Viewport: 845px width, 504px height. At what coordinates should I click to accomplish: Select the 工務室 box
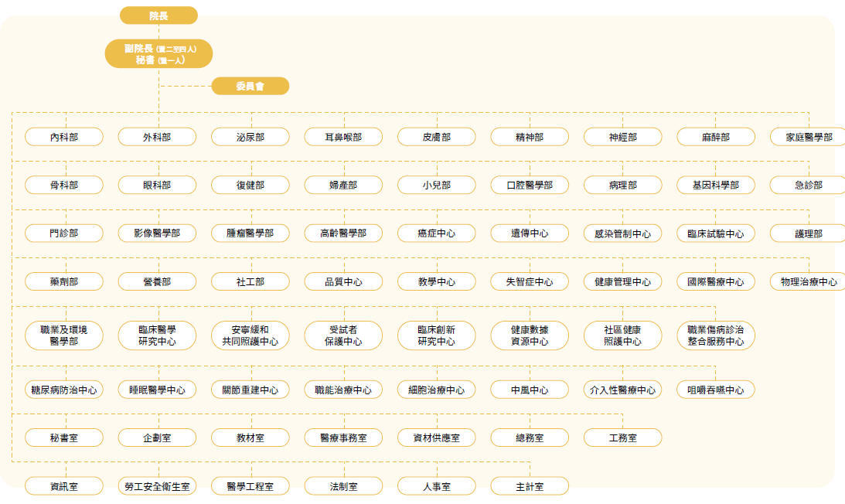pyautogui.click(x=623, y=438)
